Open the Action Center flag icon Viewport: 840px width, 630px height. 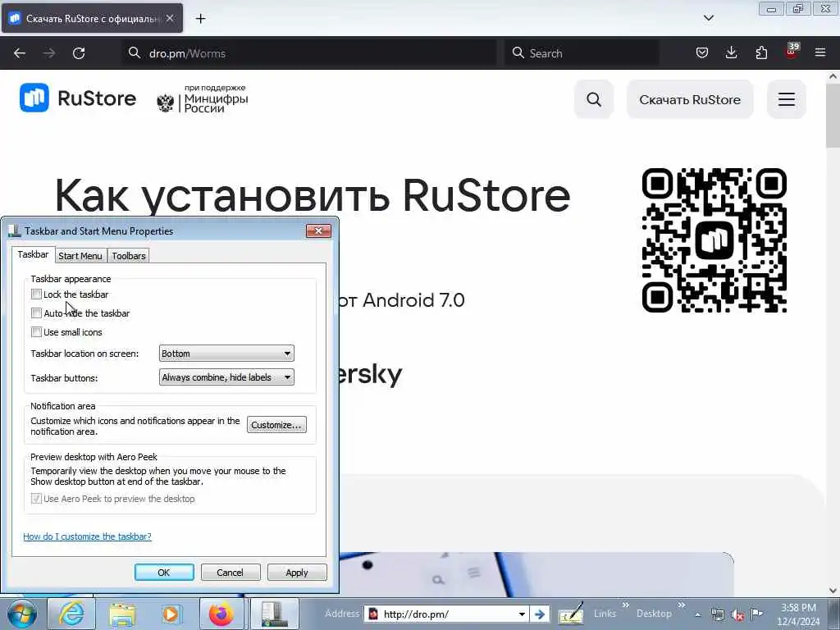point(757,614)
